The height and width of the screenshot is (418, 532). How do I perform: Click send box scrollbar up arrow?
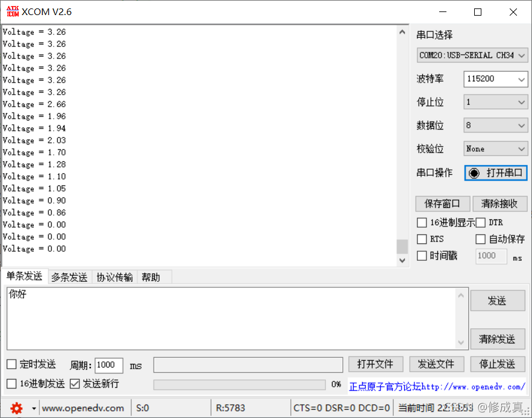click(461, 296)
